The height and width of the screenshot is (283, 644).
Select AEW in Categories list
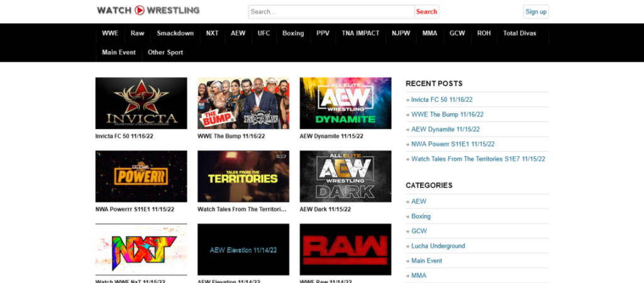click(418, 202)
